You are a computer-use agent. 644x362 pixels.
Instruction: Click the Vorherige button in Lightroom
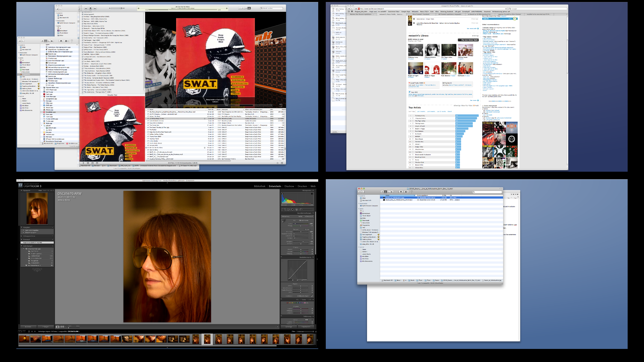coord(289,327)
